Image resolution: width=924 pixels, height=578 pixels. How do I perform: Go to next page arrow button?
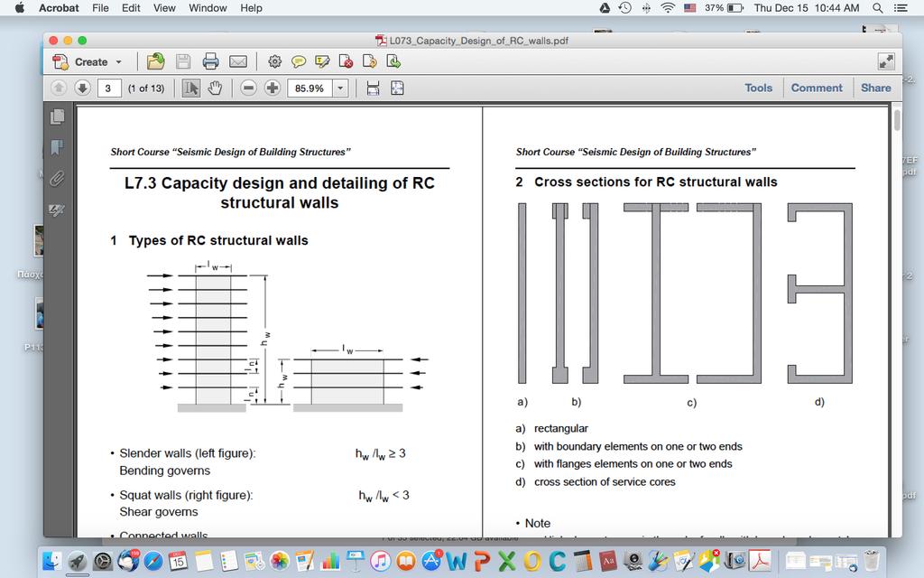tap(82, 88)
